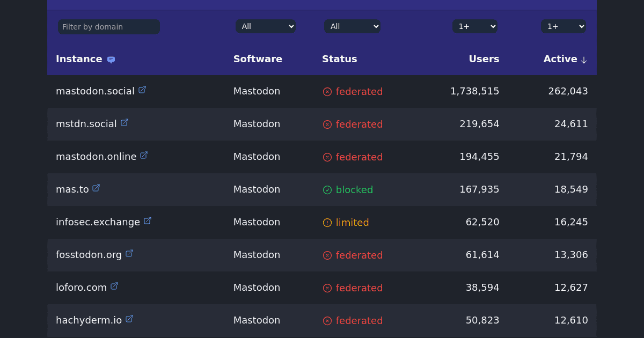Open the Active minimum dropdown
The image size is (644, 338).
pyautogui.click(x=563, y=26)
